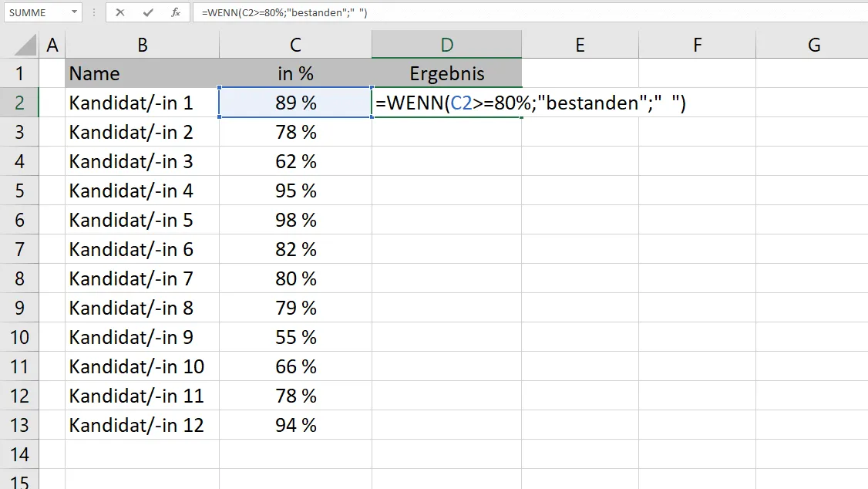
Task: Select row header 5
Action: (x=21, y=191)
